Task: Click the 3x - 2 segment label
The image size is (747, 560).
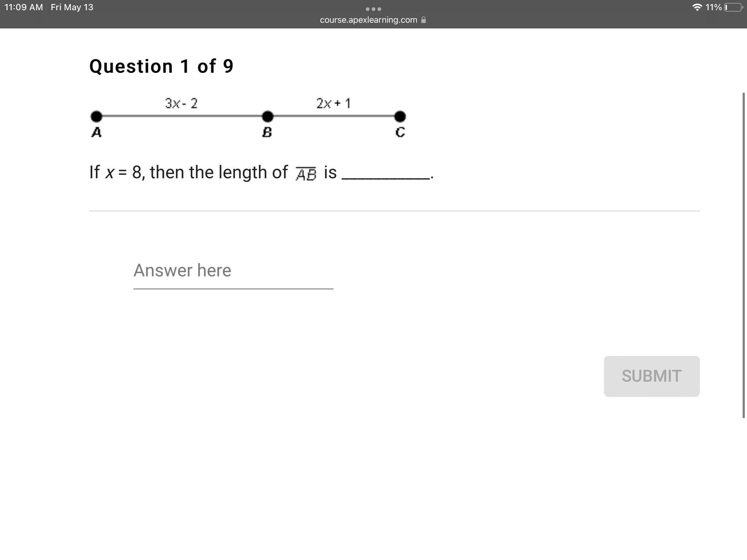Action: (181, 104)
